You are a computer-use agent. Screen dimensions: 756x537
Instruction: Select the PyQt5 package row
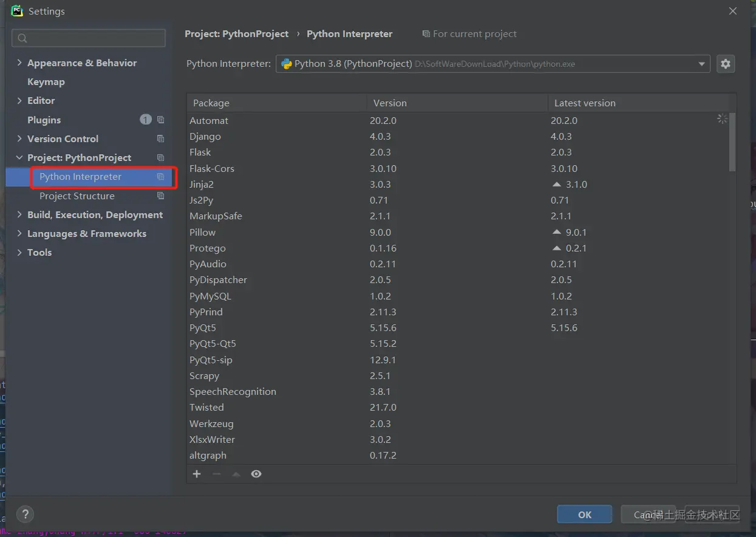(x=458, y=327)
